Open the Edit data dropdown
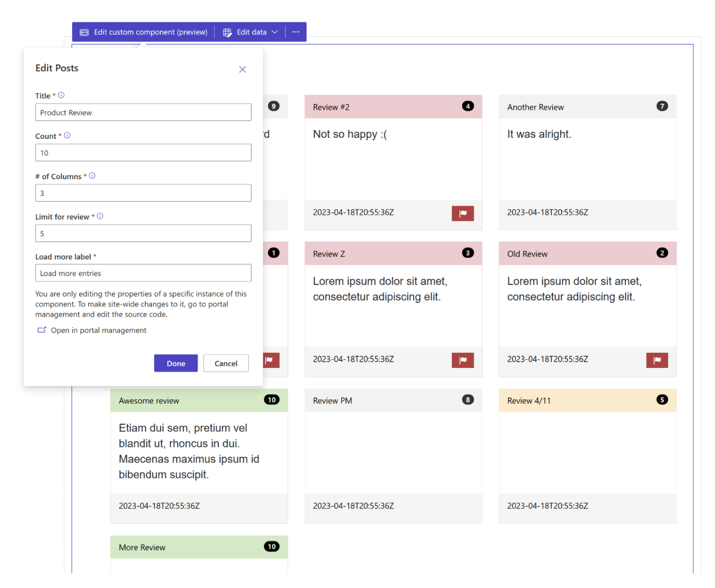This screenshot has height=588, width=715. tap(251, 32)
